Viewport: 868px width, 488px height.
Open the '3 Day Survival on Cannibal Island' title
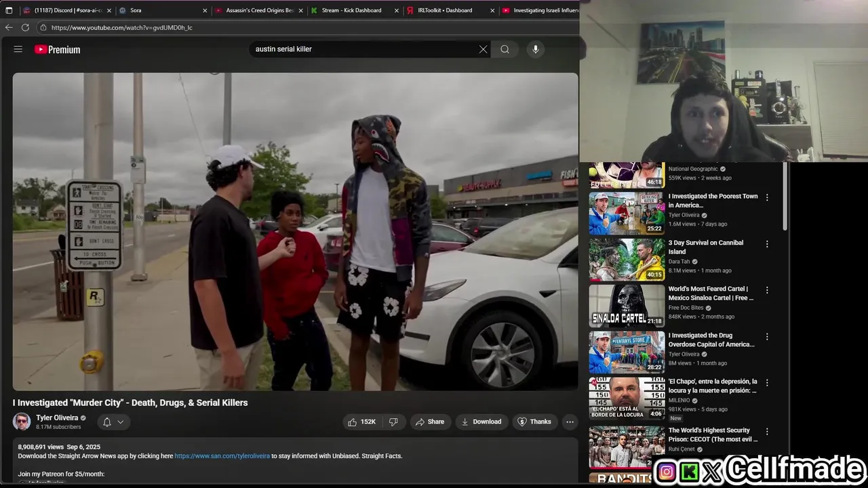706,247
